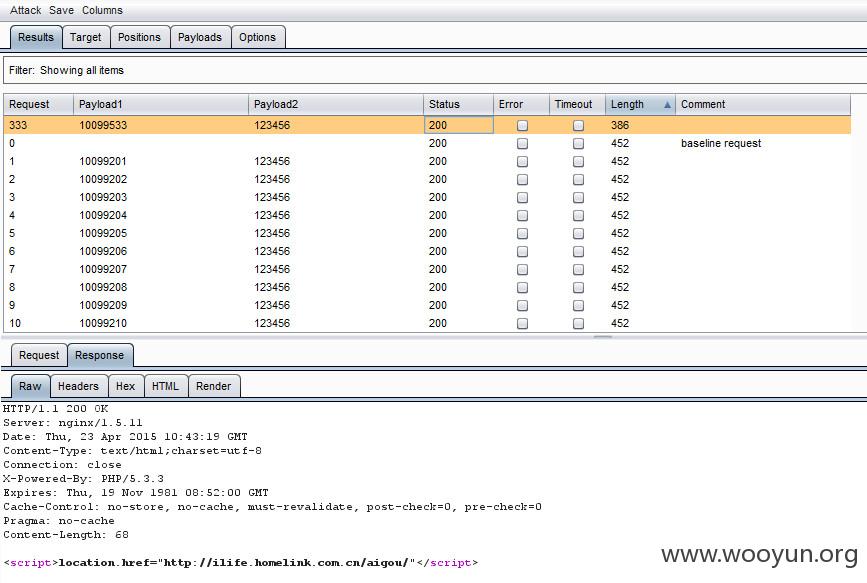Switch to the Payloads tab
The image size is (867, 583).
[x=200, y=37]
